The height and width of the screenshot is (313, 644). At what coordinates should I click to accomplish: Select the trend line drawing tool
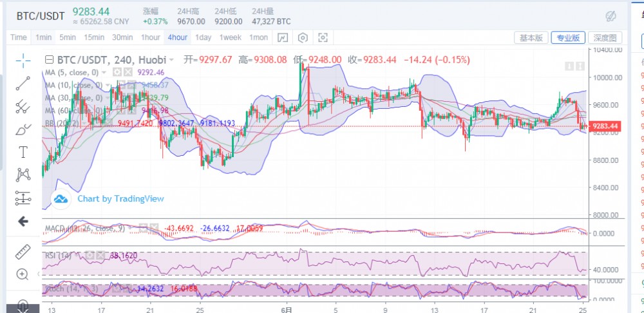pos(23,83)
